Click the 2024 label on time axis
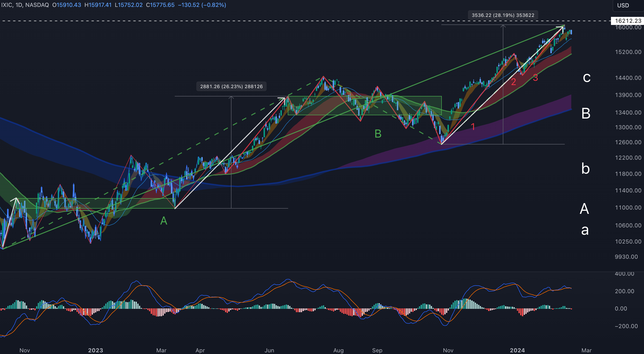Viewport: 644px width, 354px height. point(517,350)
